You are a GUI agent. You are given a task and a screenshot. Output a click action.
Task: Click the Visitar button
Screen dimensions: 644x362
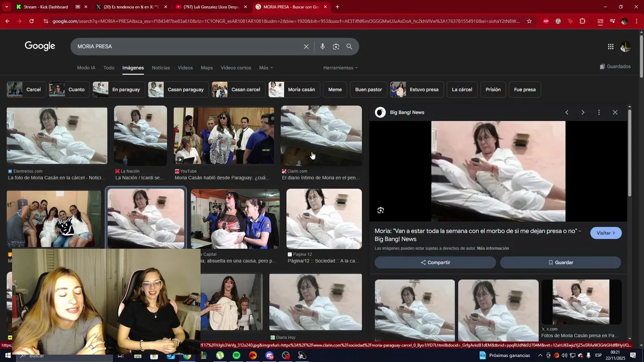606,233
